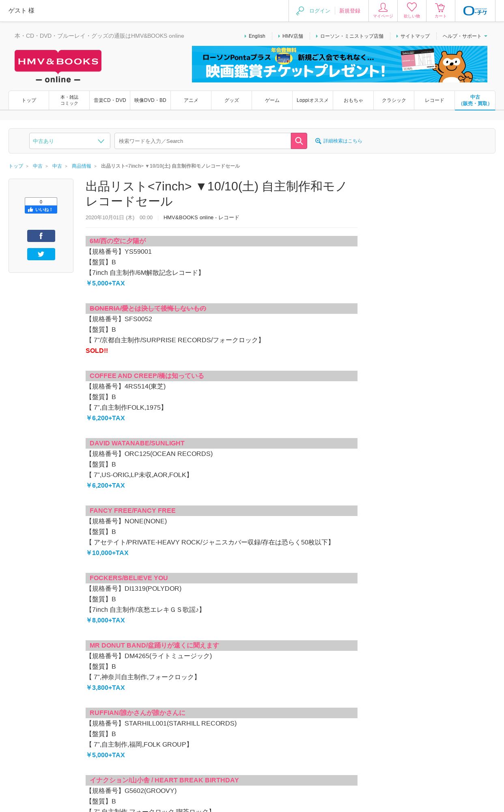Viewport: 504px width, 812px height.
Task: Open the クラシック navigation tab
Action: (x=394, y=100)
